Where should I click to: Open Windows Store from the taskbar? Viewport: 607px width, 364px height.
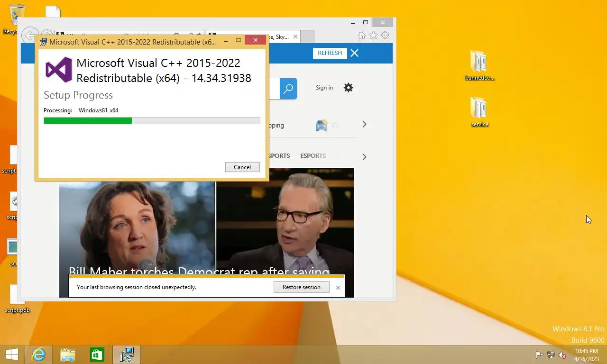tap(97, 355)
